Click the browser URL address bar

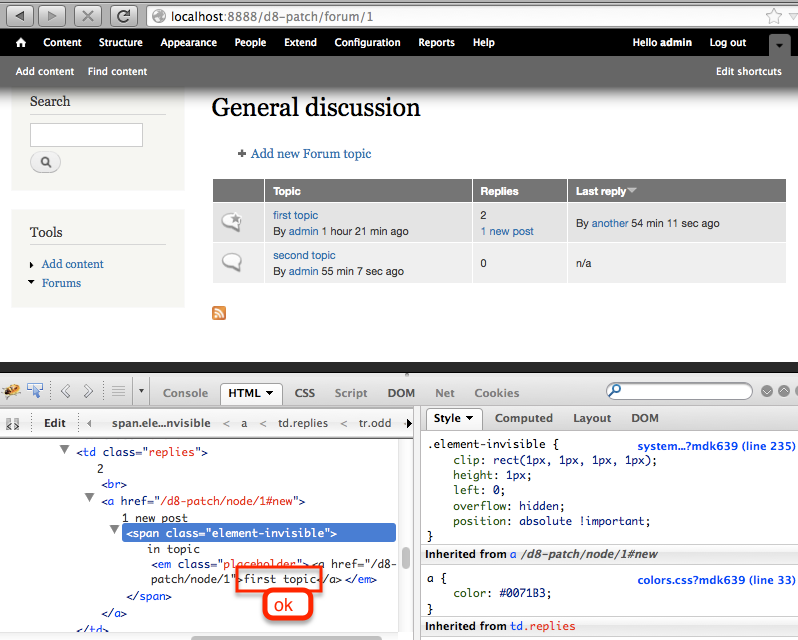[458, 16]
